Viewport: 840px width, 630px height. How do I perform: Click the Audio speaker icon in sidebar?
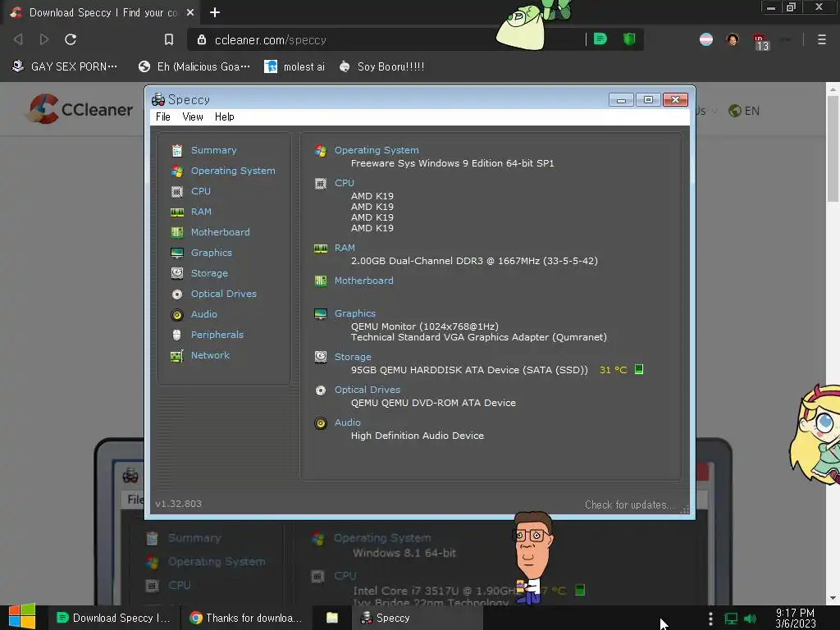(177, 314)
